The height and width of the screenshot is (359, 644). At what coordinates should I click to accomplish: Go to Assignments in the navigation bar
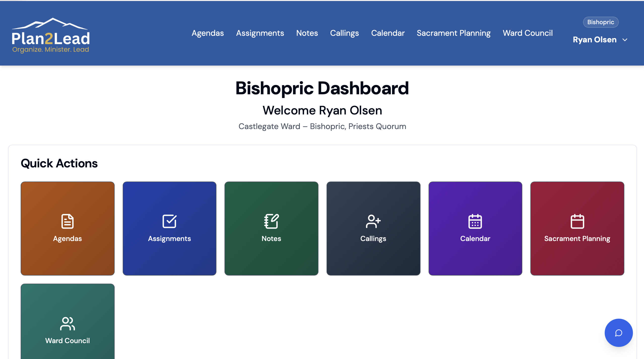click(x=260, y=33)
